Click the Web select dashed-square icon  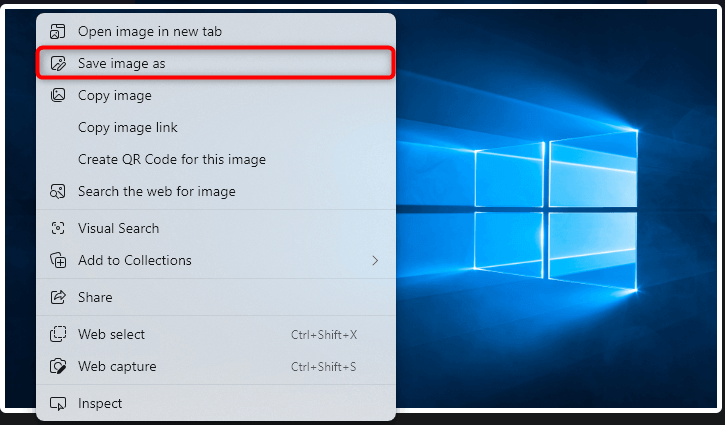58,334
